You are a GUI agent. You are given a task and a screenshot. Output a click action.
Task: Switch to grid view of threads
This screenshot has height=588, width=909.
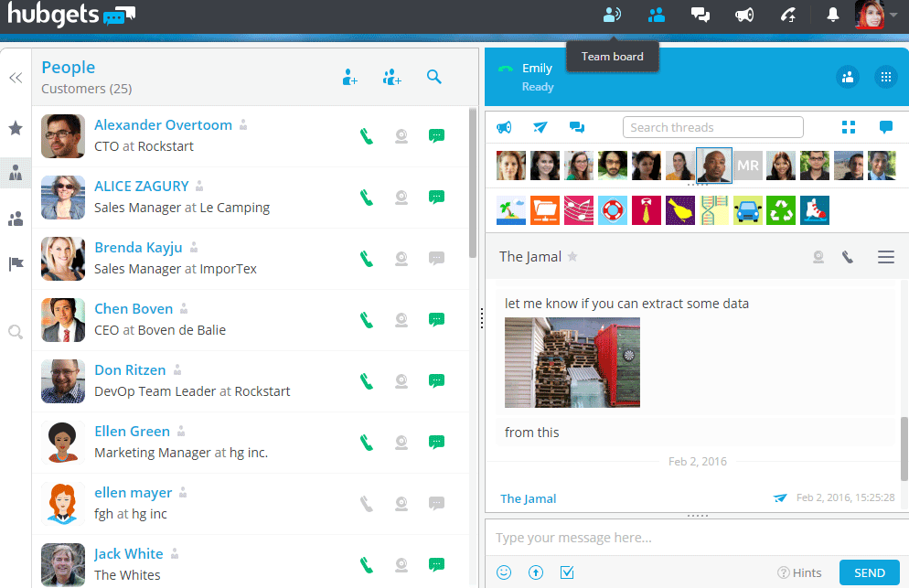[x=848, y=127]
